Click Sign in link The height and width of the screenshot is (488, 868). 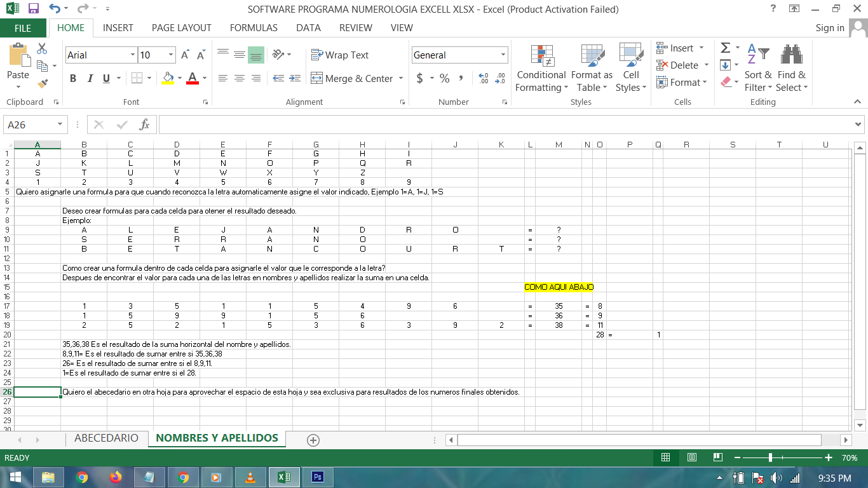(830, 28)
